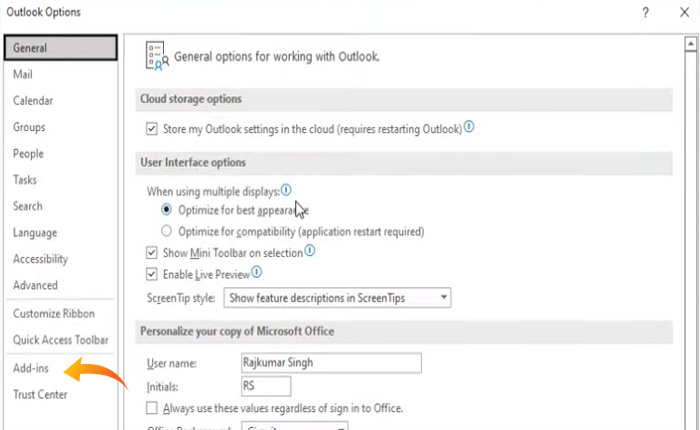Go to Trust Center settings
This screenshot has width=700, height=430.
click(x=40, y=394)
